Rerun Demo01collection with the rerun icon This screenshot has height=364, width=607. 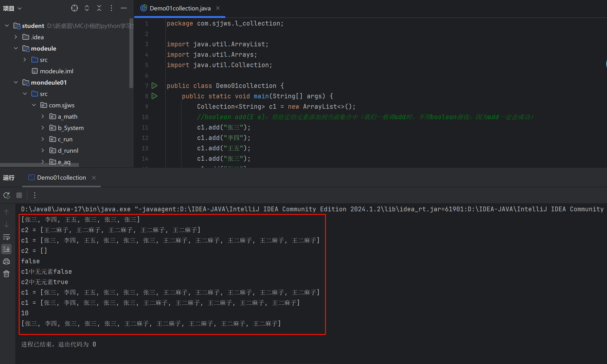pyautogui.click(x=7, y=195)
